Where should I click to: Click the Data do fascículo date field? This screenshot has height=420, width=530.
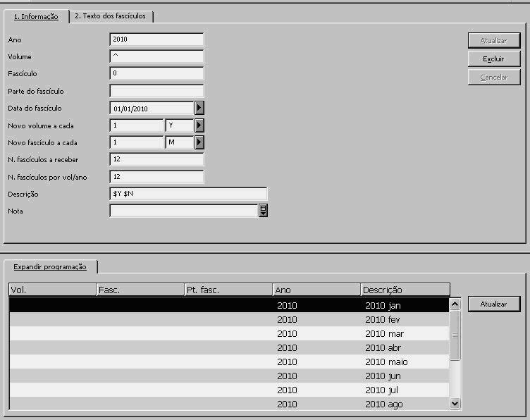(x=152, y=108)
